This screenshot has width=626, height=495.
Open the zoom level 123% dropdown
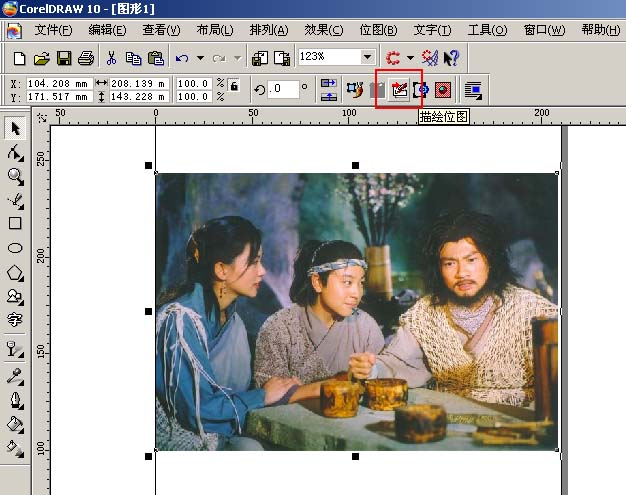coord(367,57)
